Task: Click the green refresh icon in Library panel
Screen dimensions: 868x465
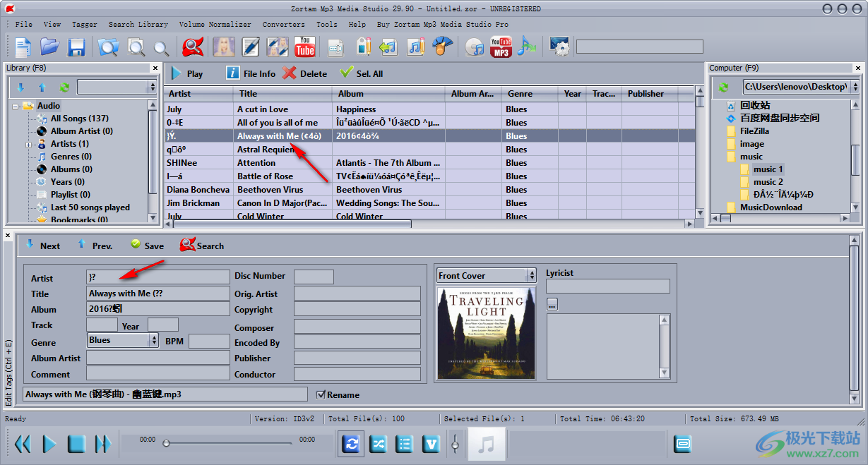Action: tap(64, 87)
